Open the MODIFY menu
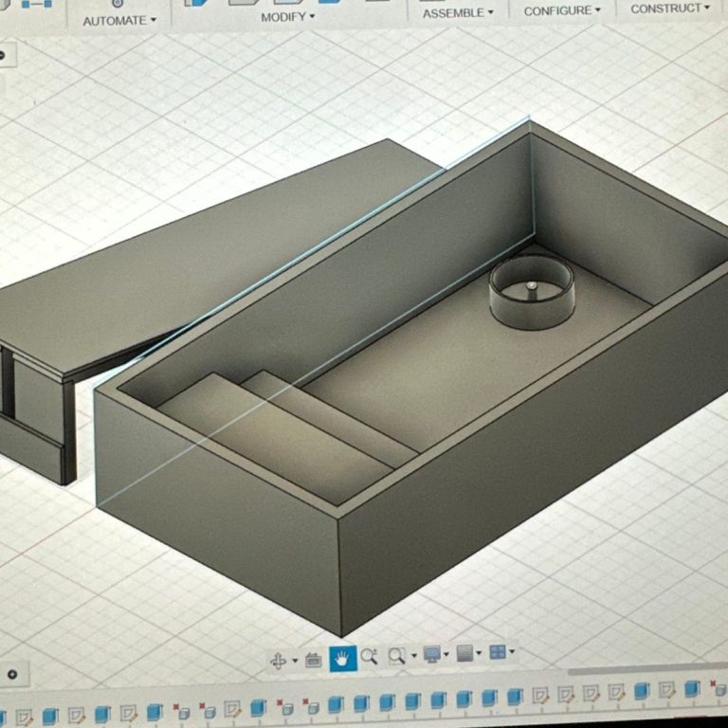 tap(288, 17)
